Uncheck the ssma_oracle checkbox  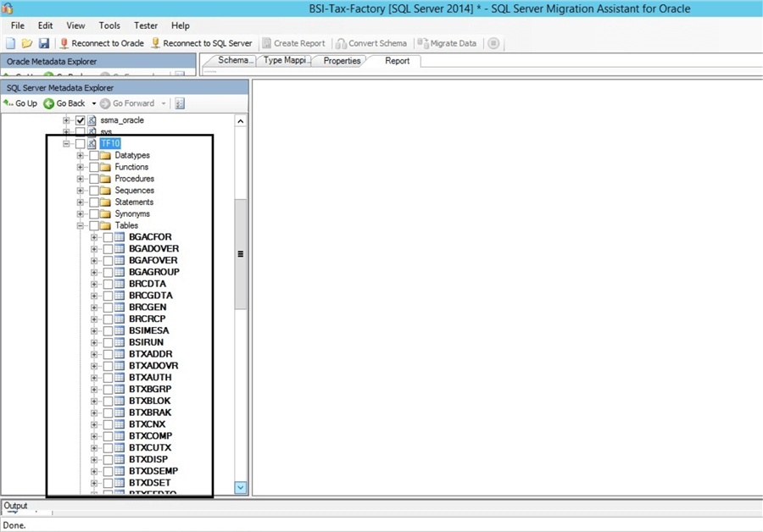[81, 120]
